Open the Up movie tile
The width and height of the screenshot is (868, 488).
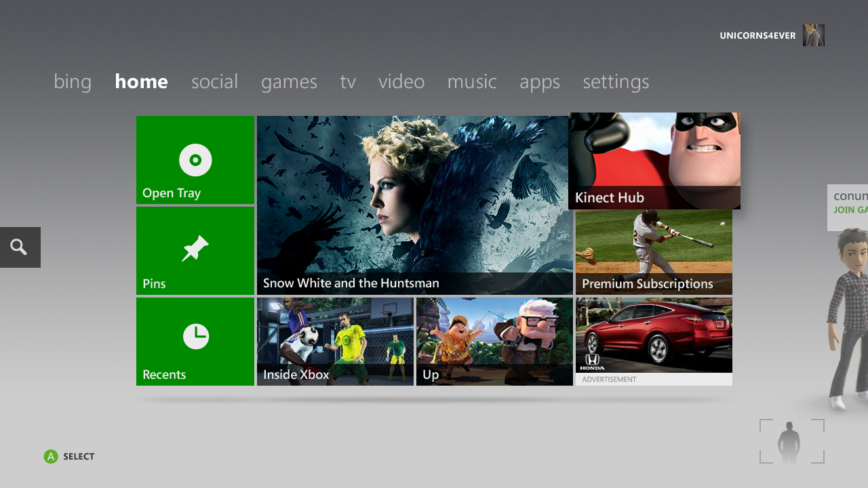coord(494,342)
